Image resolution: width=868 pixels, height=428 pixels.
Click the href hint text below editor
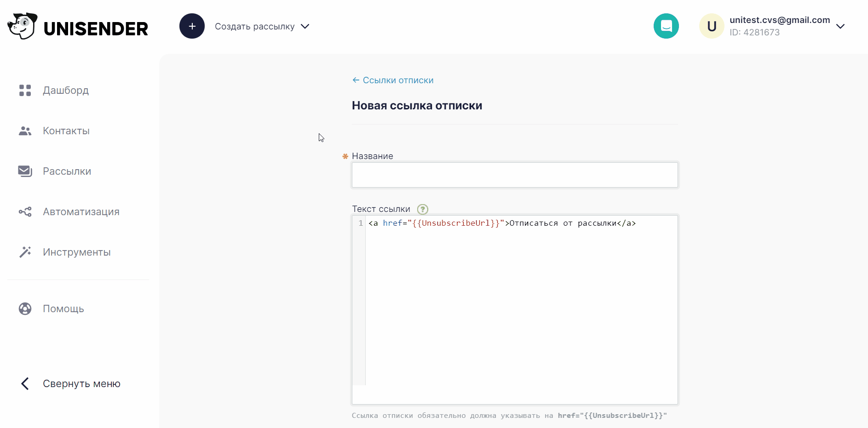click(509, 416)
